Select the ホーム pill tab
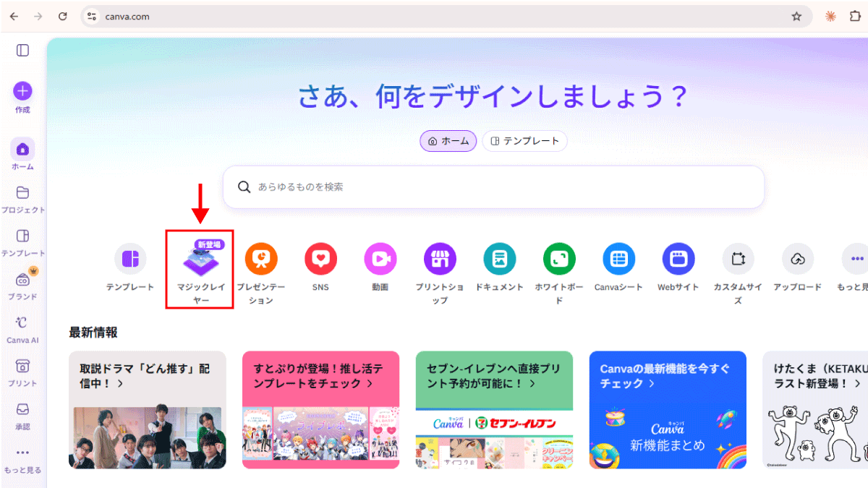The width and height of the screenshot is (868, 488). [x=448, y=141]
